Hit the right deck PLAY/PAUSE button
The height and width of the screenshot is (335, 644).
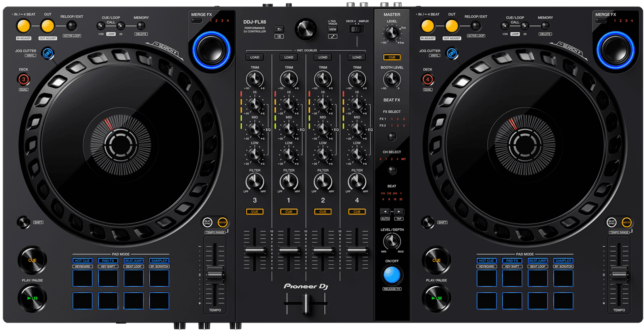point(436,298)
